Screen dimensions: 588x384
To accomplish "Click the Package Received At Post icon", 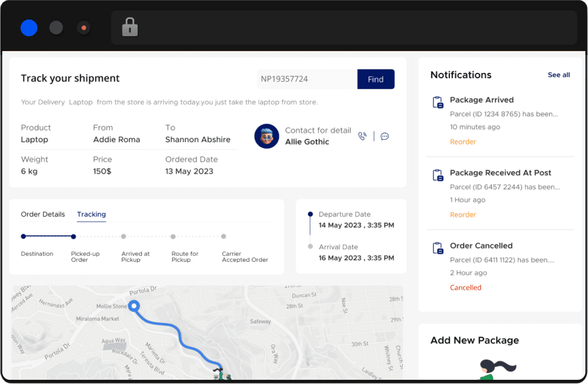I will 438,175.
